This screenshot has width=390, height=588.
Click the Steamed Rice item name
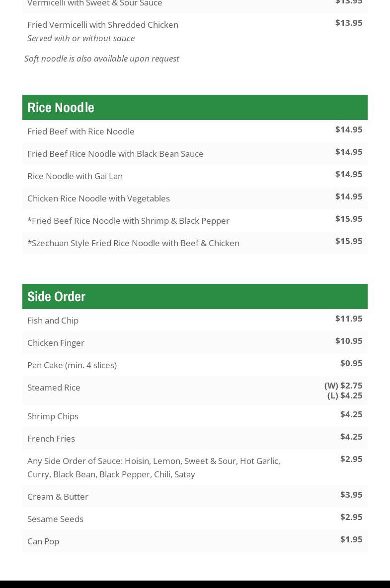54,388
